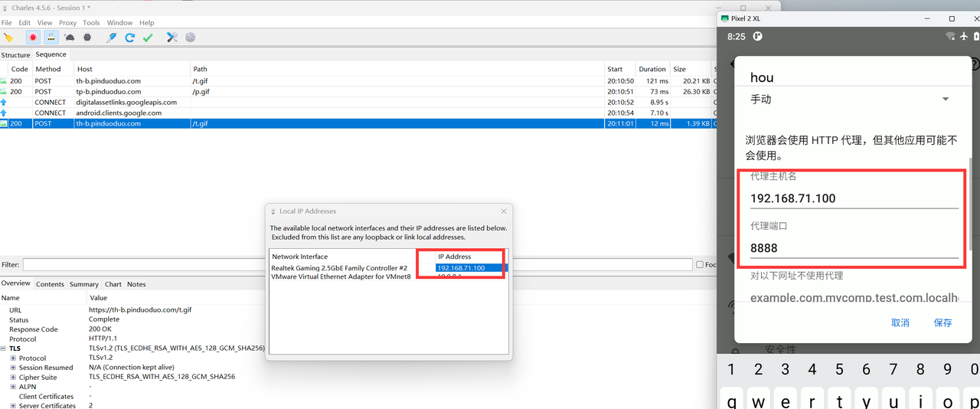Open the View menu
The height and width of the screenshot is (409, 980).
click(x=44, y=23)
